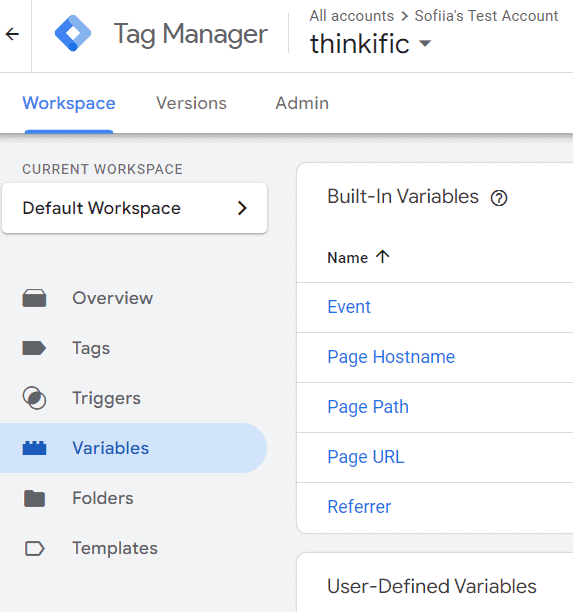Viewport: 573px width, 612px height.
Task: Open the thinkific container dropdown
Action: coord(370,43)
